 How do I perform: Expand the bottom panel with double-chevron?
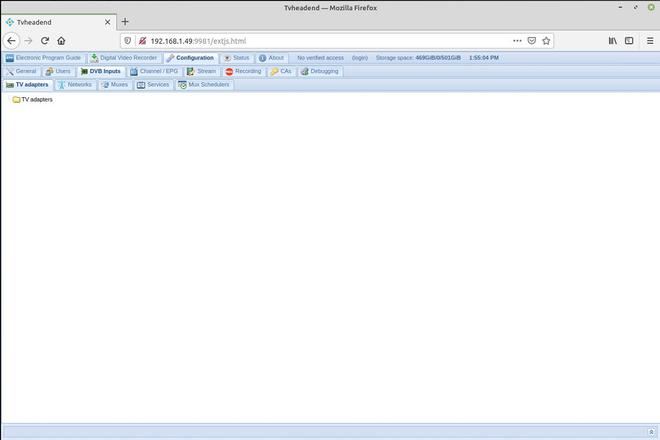tap(651, 432)
